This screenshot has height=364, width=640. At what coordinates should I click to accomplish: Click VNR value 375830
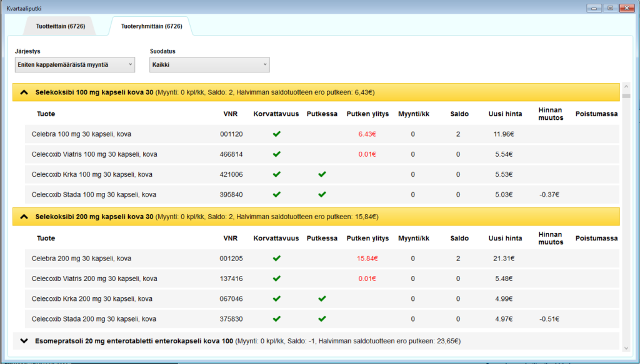[231, 319]
